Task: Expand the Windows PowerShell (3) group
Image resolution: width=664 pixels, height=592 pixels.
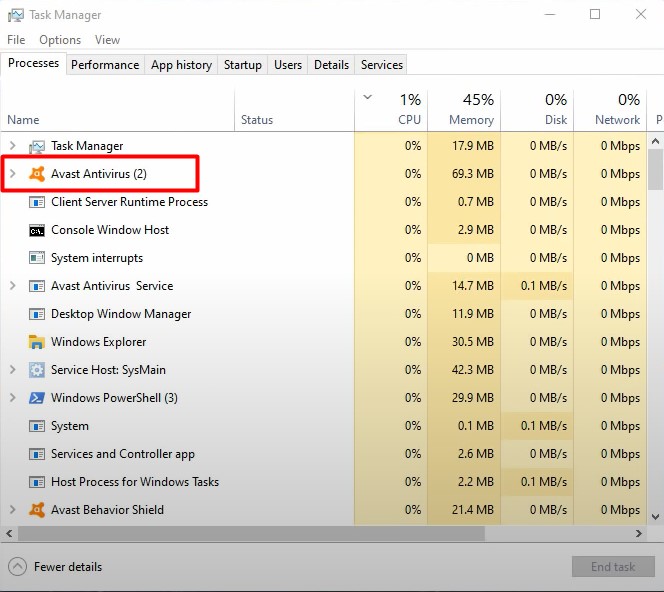Action: coord(13,398)
